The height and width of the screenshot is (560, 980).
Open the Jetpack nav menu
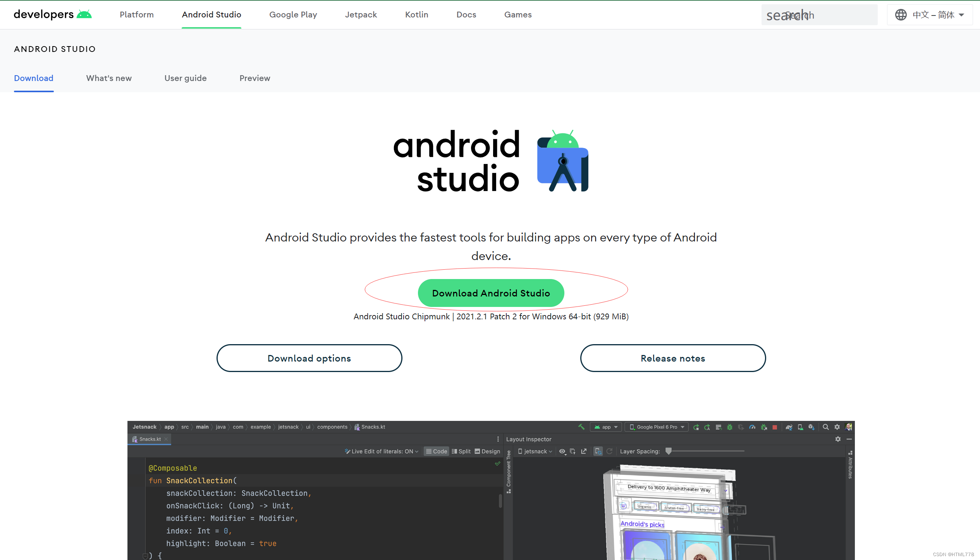pos(361,14)
